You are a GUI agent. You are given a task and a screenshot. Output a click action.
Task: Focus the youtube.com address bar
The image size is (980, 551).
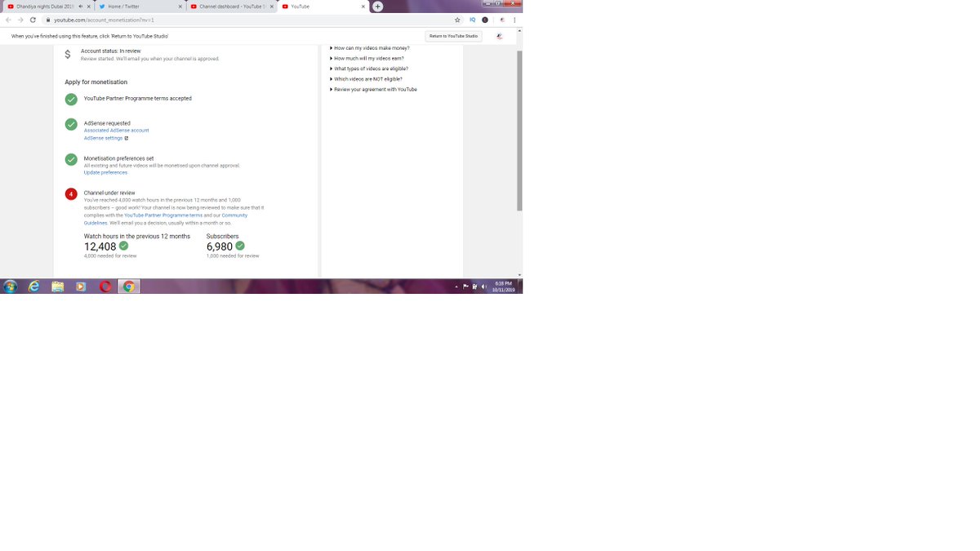[253, 20]
